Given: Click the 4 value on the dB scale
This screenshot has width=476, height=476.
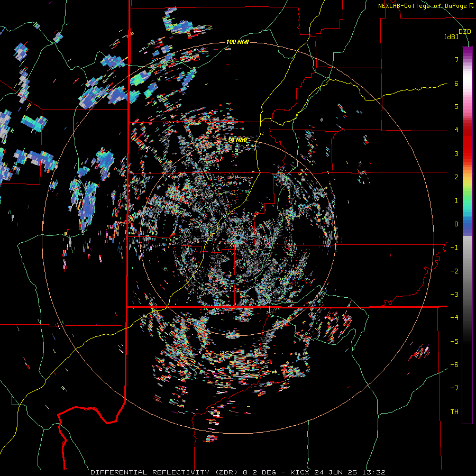Looking at the screenshot, I should pos(456,130).
